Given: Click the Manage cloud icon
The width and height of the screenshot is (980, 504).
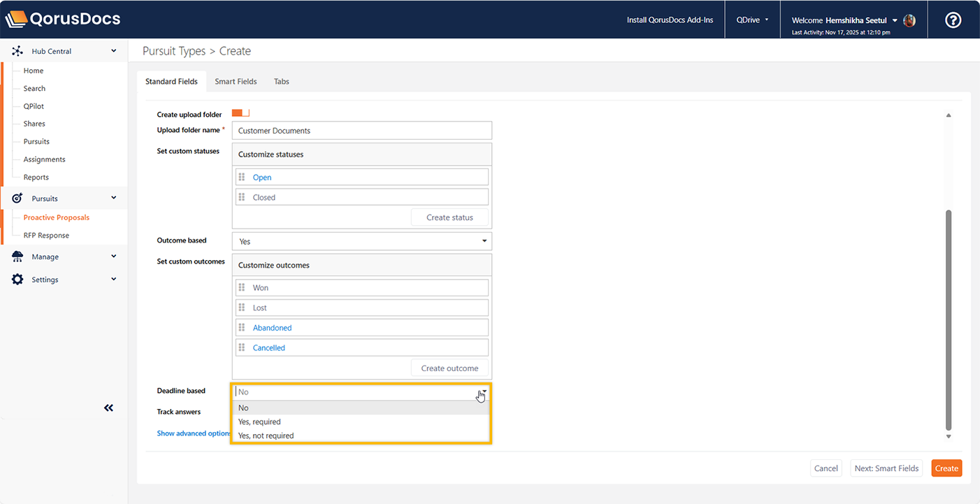Looking at the screenshot, I should 17,257.
